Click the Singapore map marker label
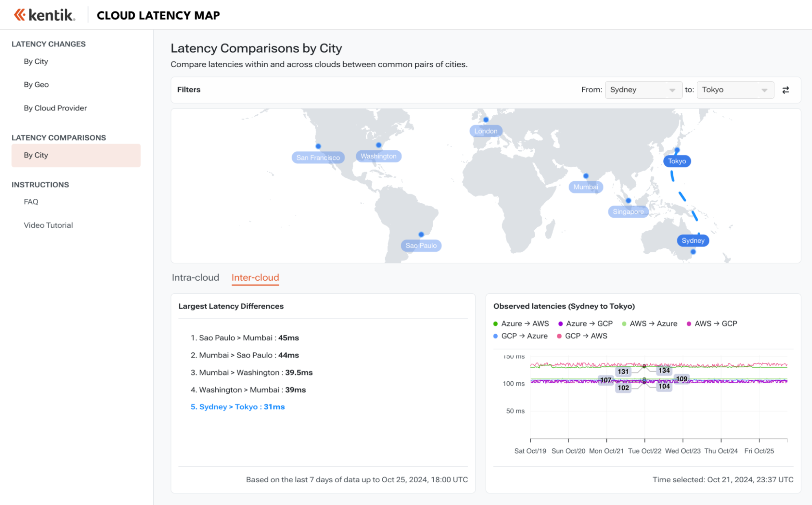Screen dimensions: 812x505 pyautogui.click(x=628, y=212)
